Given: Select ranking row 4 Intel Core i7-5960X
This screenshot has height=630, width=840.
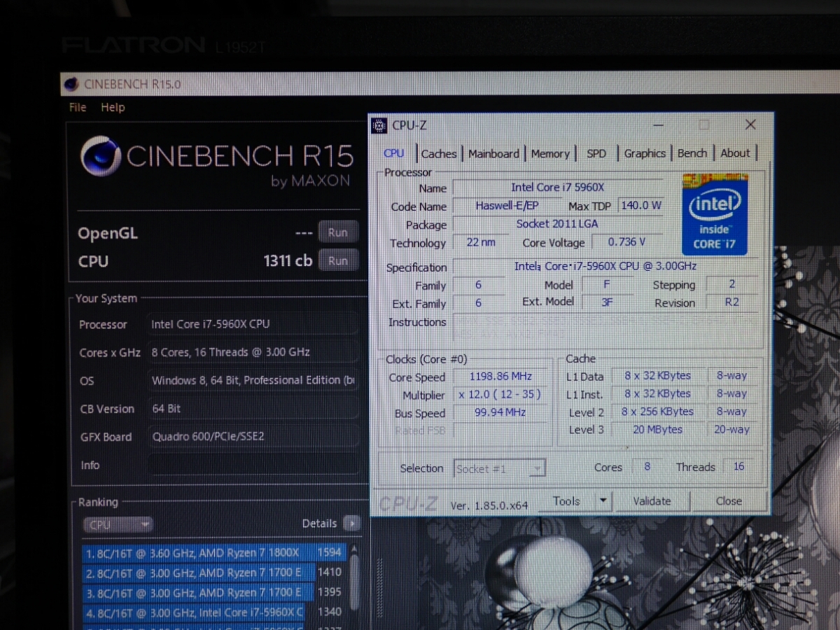Looking at the screenshot, I should [213, 612].
